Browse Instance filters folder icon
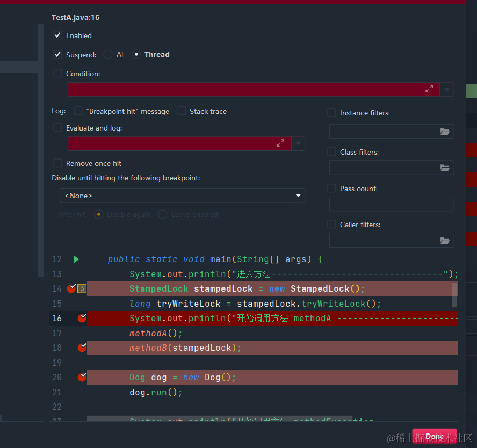Screen dimensions: 477x448 (x=445, y=132)
